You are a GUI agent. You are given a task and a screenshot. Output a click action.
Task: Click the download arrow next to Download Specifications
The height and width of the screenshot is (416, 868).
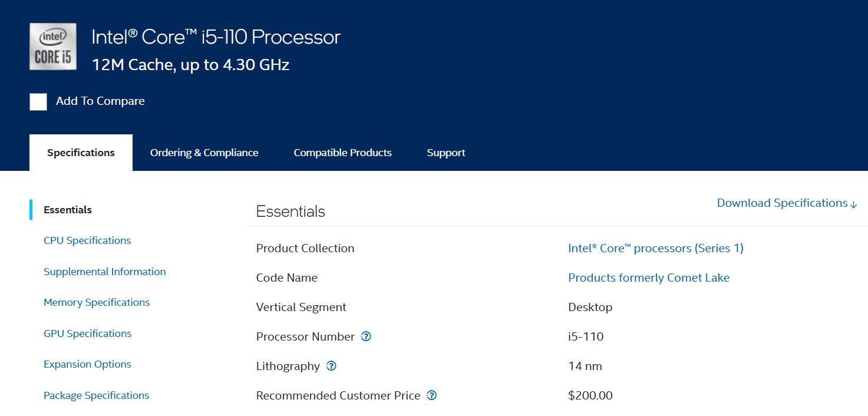tap(854, 204)
